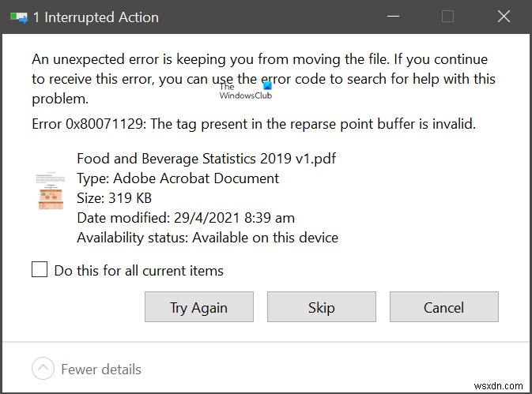Enable 'Do this for all current items' checkbox
This screenshot has height=394, width=532.
click(x=40, y=270)
